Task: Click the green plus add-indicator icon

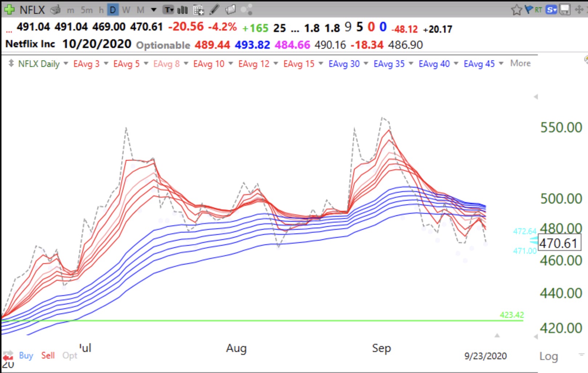Action: coord(9,9)
